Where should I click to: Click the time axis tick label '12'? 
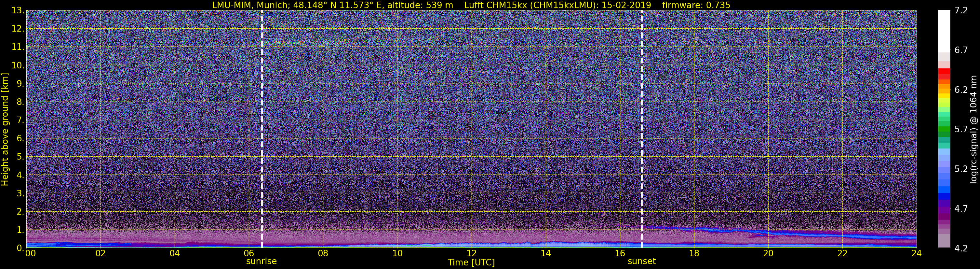point(471,253)
